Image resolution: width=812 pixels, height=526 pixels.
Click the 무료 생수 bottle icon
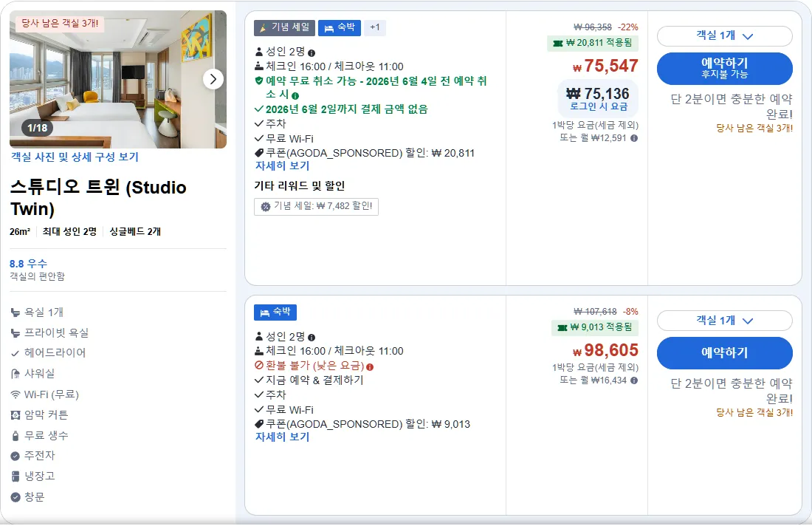(16, 436)
